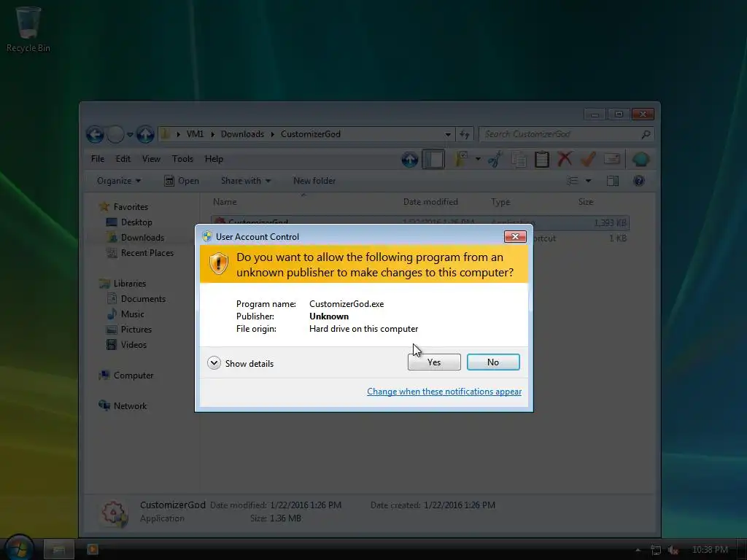Image resolution: width=747 pixels, height=560 pixels.
Task: Close the User Account Control dialog
Action: pos(515,237)
